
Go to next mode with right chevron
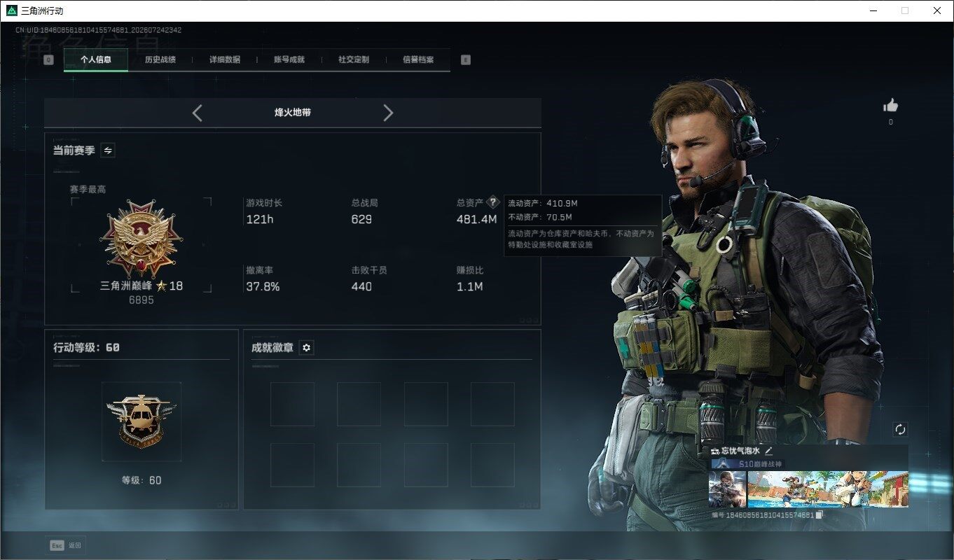pyautogui.click(x=388, y=113)
